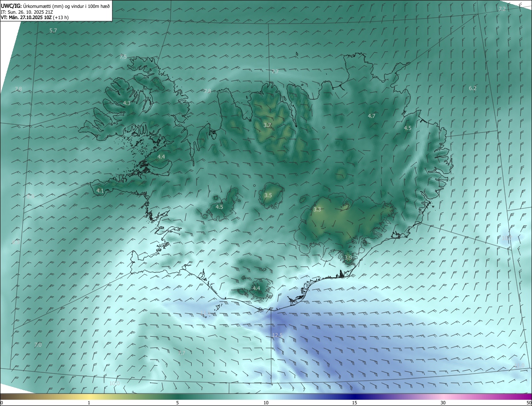Click the 4.7 value in northeast Iceland
The width and height of the screenshot is (532, 406).
click(x=372, y=116)
